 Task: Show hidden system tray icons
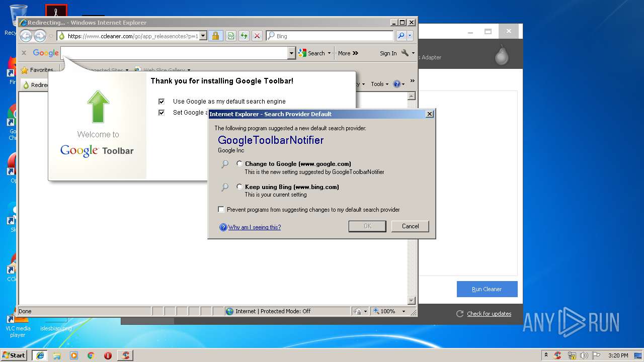[545, 355]
